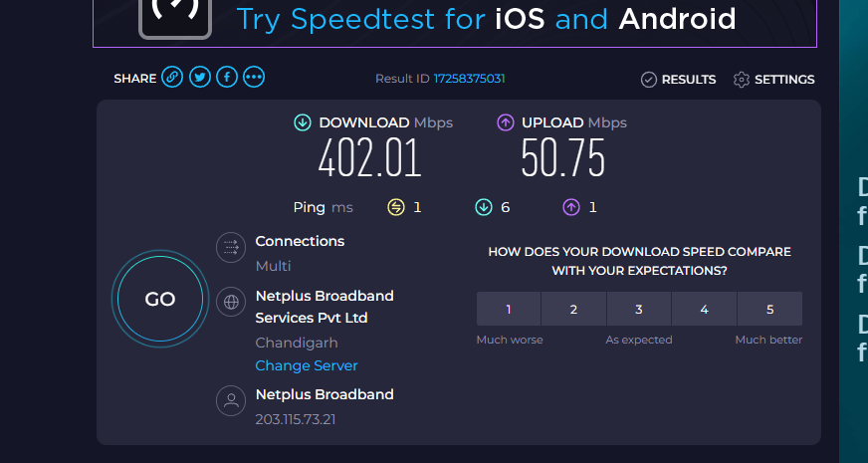Screen dimensions: 868x463
Task: Rate download speed as 5
Action: pos(770,309)
